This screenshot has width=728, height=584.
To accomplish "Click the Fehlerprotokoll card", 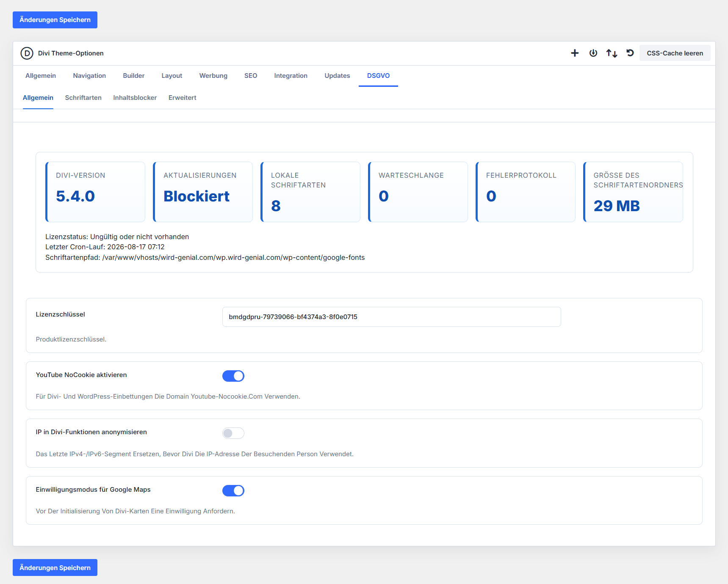I will click(x=526, y=192).
